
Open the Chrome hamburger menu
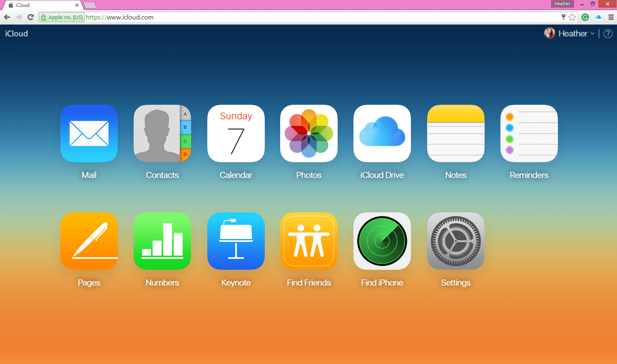pos(611,17)
